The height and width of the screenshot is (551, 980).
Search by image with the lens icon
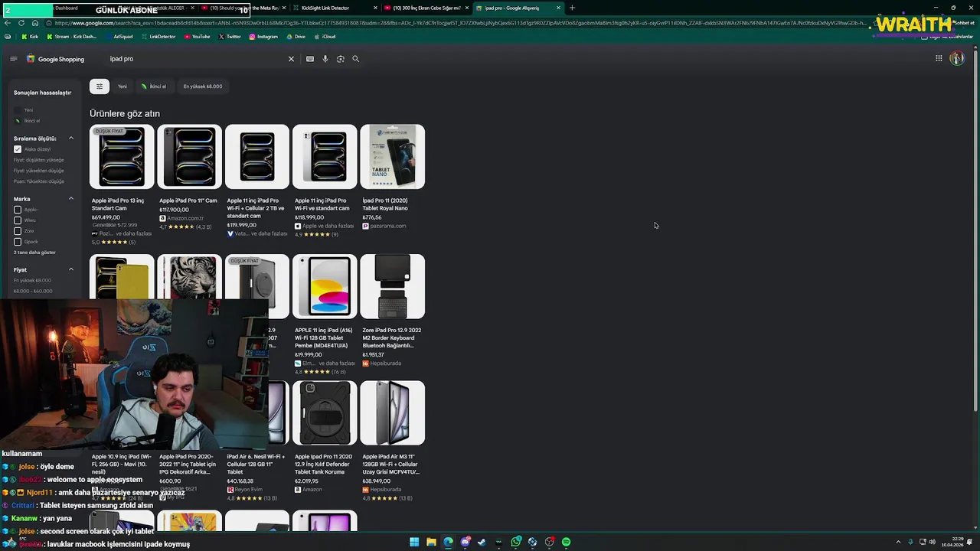point(341,59)
